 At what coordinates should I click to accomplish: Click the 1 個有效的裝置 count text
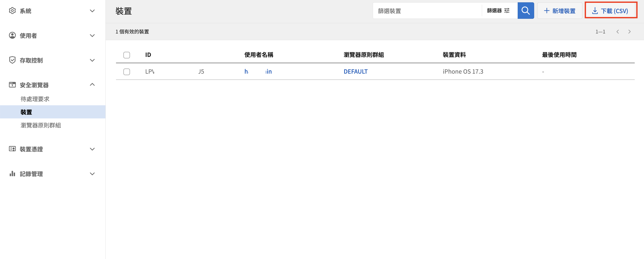pos(132,32)
